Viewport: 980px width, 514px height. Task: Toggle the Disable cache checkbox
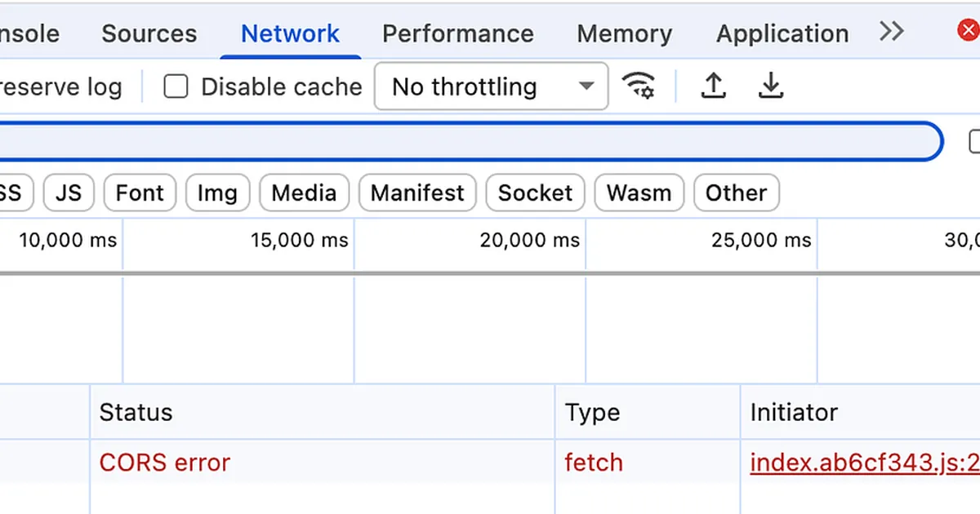pos(176,86)
